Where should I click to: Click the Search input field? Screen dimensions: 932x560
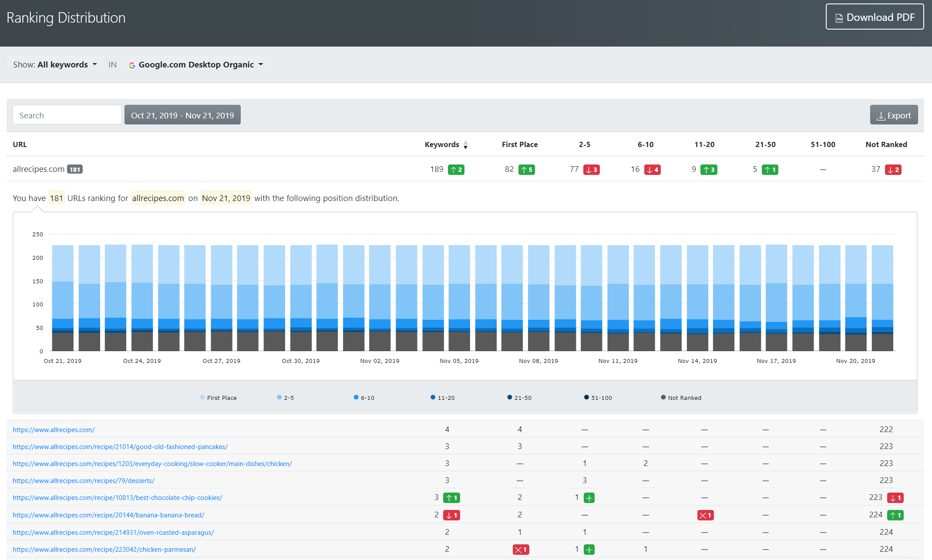tap(67, 115)
